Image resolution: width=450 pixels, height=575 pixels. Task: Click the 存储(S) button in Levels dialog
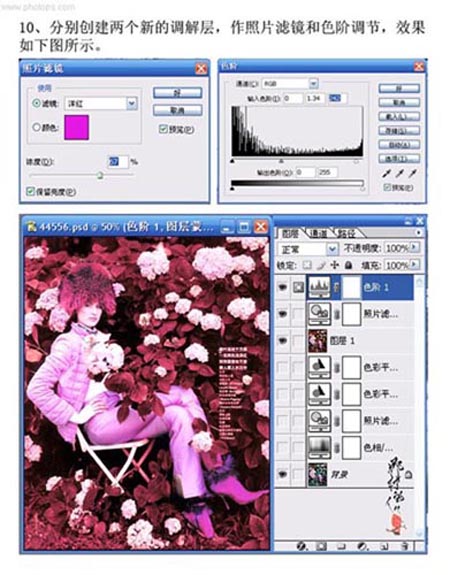[x=399, y=131]
